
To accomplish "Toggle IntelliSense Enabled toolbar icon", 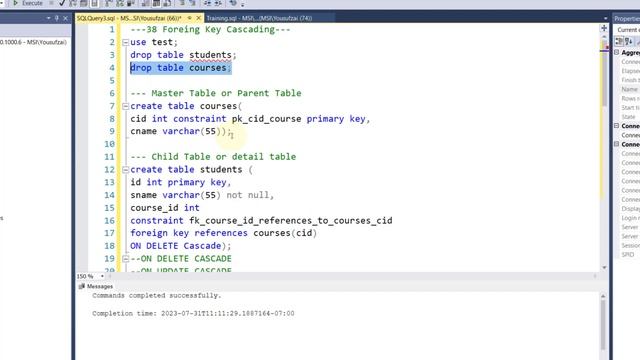I will coord(94,3).
